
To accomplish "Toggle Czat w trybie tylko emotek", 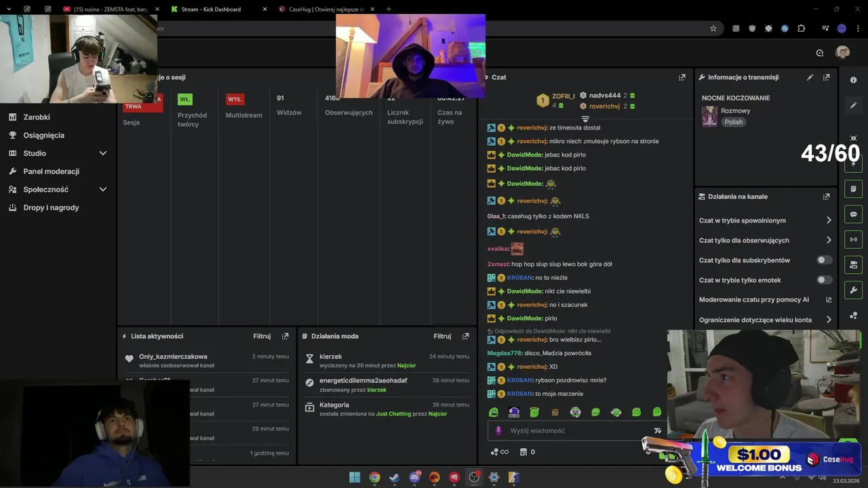I will [824, 280].
